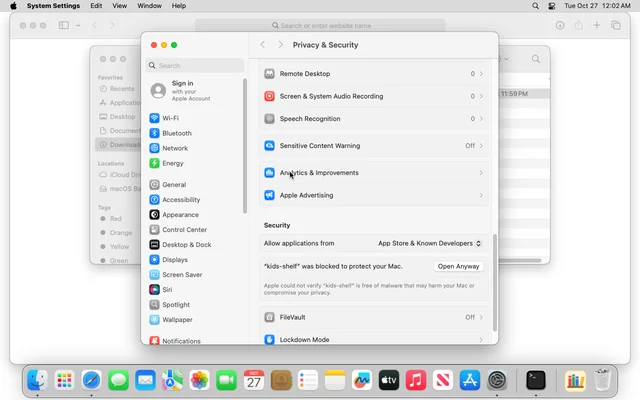The height and width of the screenshot is (400, 640).
Task: Go back in System Settings history
Action: click(263, 45)
